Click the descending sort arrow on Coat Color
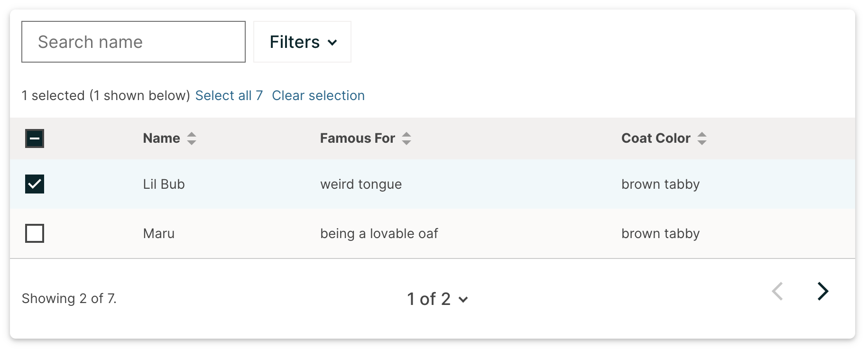Viewport: 868px width, 350px height. pyautogui.click(x=702, y=142)
